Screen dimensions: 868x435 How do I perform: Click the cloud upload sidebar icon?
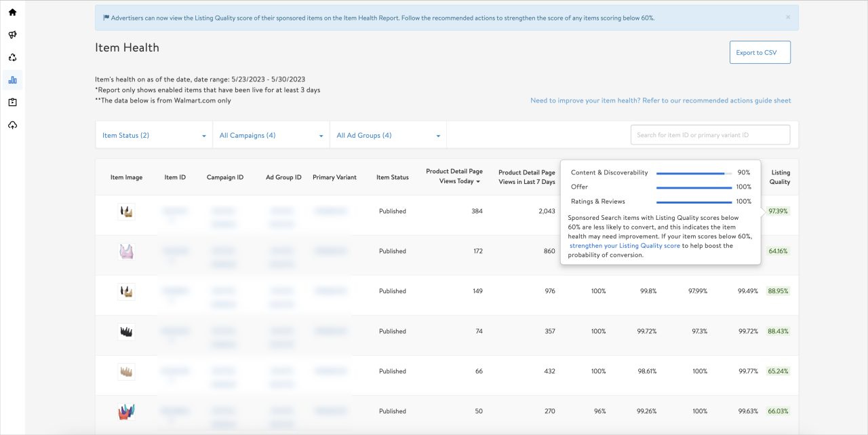[x=12, y=126]
